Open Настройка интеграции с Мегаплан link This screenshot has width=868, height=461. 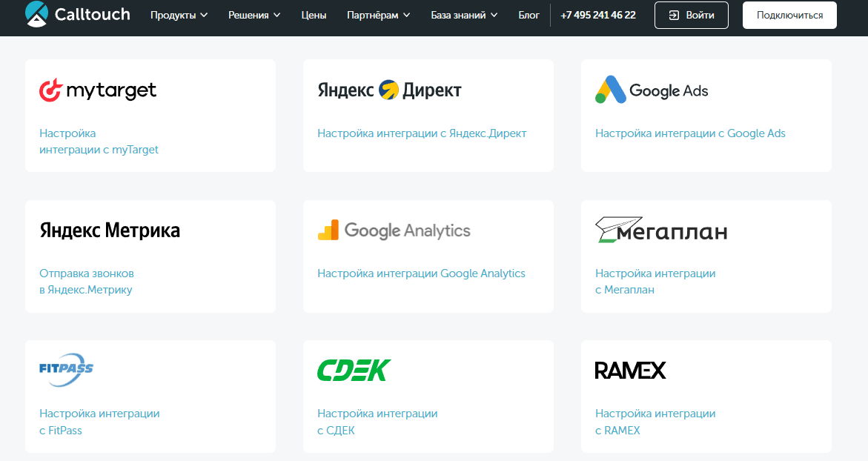pyautogui.click(x=655, y=281)
